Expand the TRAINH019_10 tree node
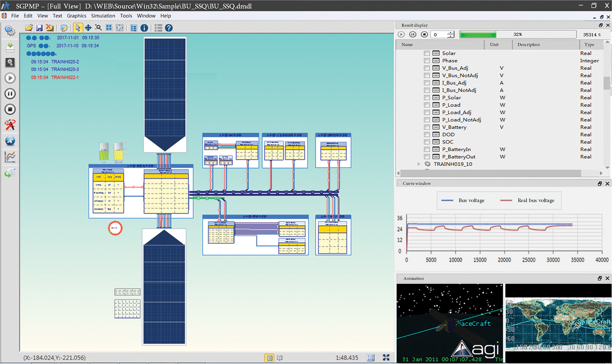612x364 pixels. coord(419,164)
